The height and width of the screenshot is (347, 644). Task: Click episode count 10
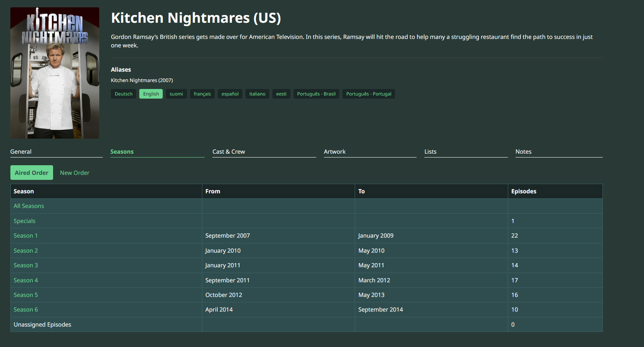point(514,310)
